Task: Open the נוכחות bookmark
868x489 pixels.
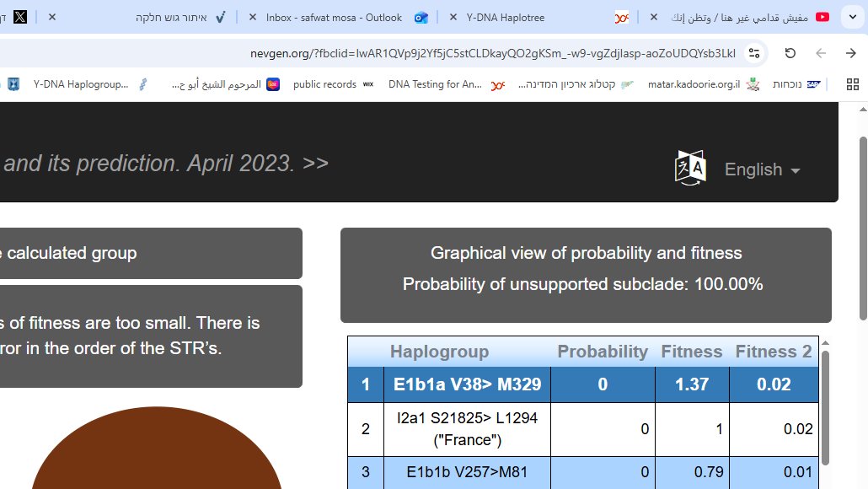Action: [796, 84]
